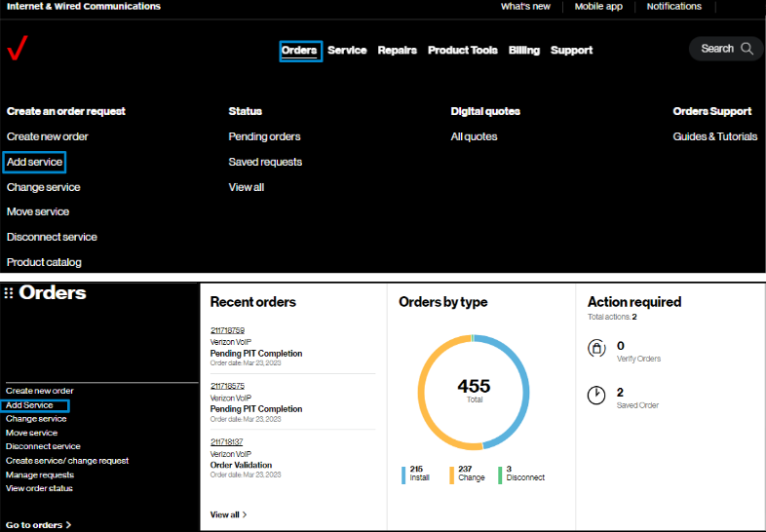Image resolution: width=766 pixels, height=532 pixels.
Task: Click the Orders dashboard grid dots icon
Action: click(x=9, y=293)
